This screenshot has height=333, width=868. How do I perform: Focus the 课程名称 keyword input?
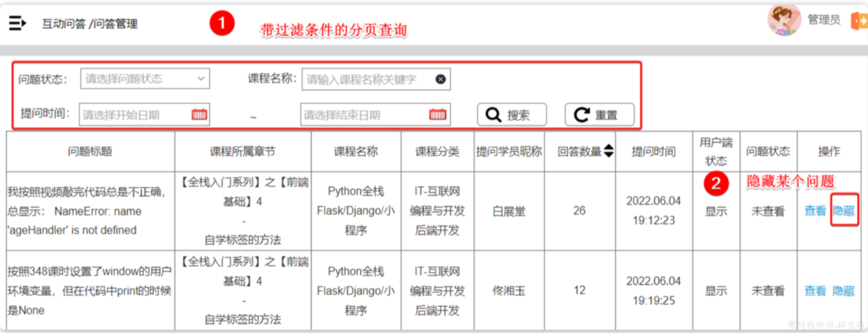click(x=376, y=79)
